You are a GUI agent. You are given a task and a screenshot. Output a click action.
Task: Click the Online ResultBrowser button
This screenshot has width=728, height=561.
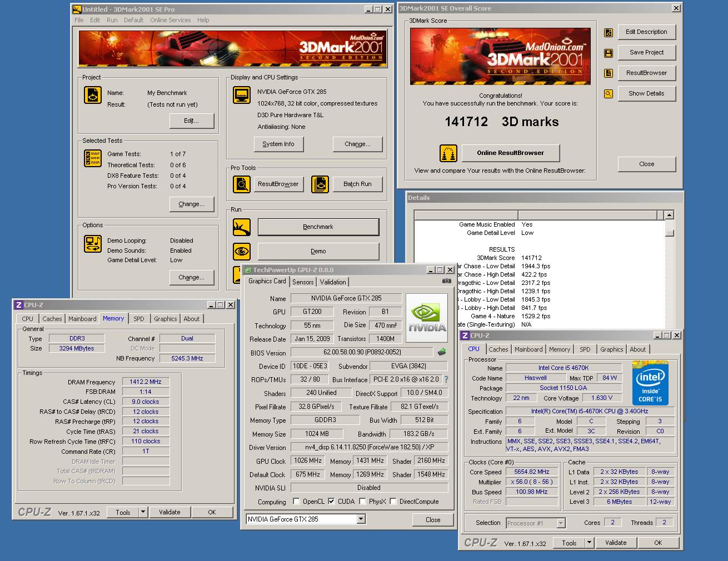click(510, 153)
